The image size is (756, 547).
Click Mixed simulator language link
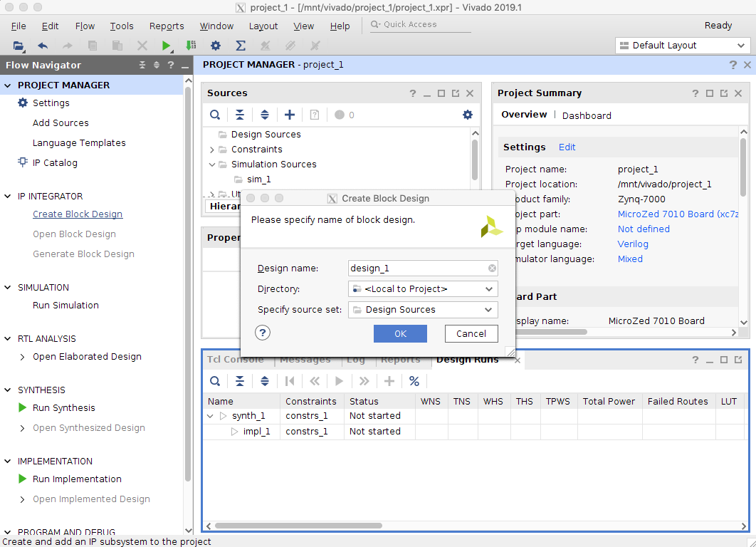pos(630,259)
